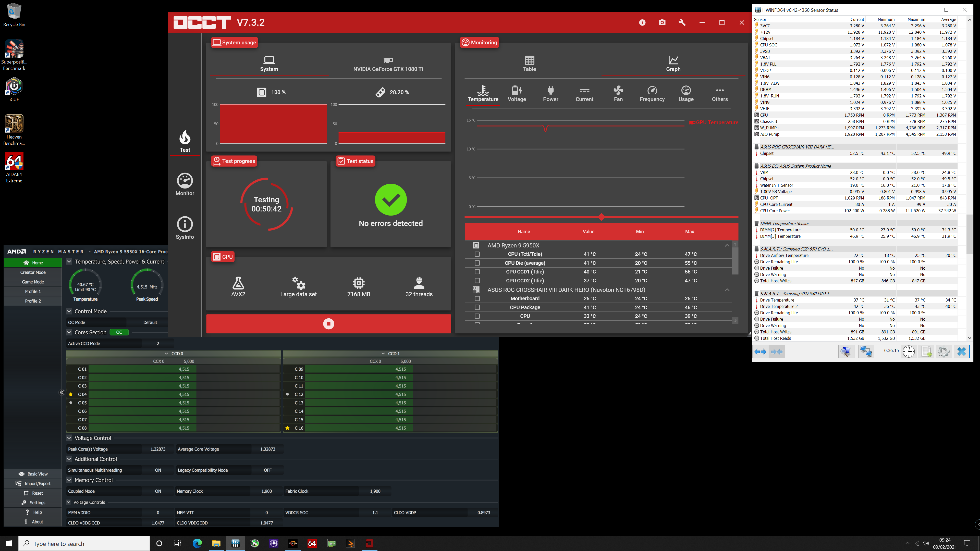Toggle Cores Section OC switch
Screen dimensions: 980x551
[119, 332]
